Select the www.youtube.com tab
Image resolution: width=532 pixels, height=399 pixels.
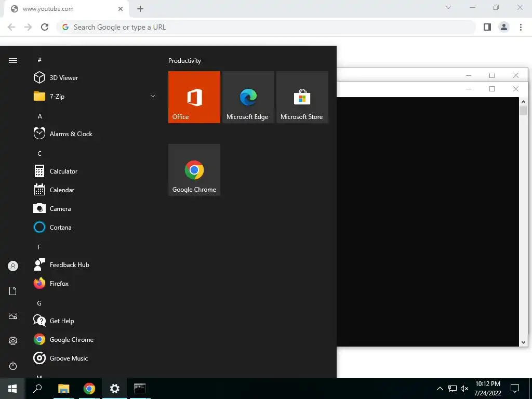66,9
